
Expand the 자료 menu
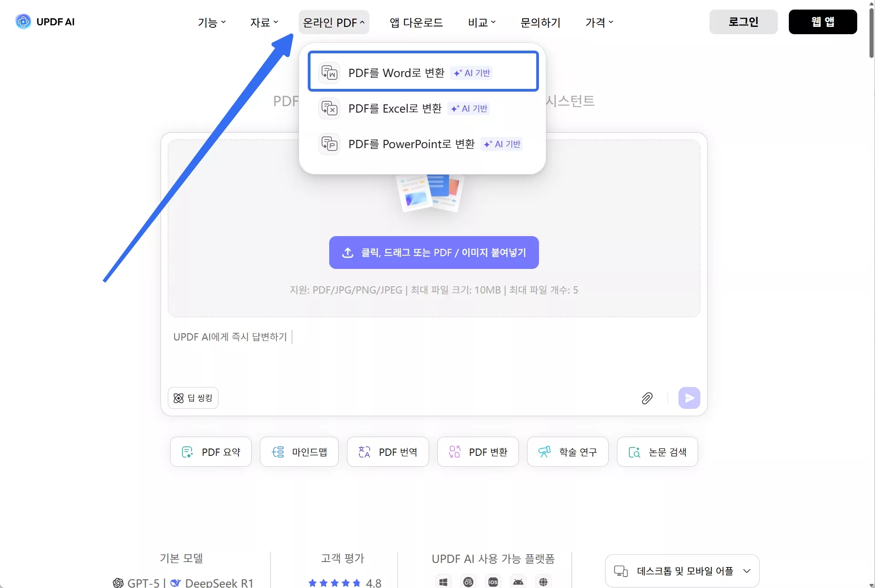coord(264,22)
